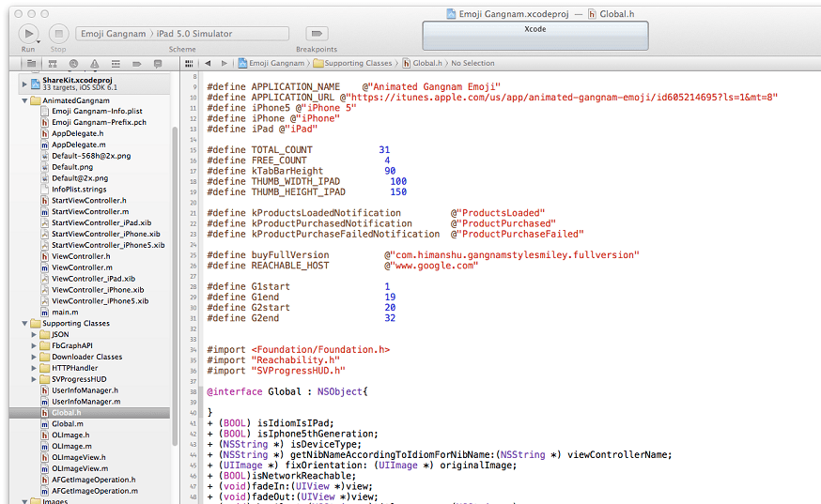Click the TOTAL_COUNT value 31
The image size is (821, 504).
(384, 149)
